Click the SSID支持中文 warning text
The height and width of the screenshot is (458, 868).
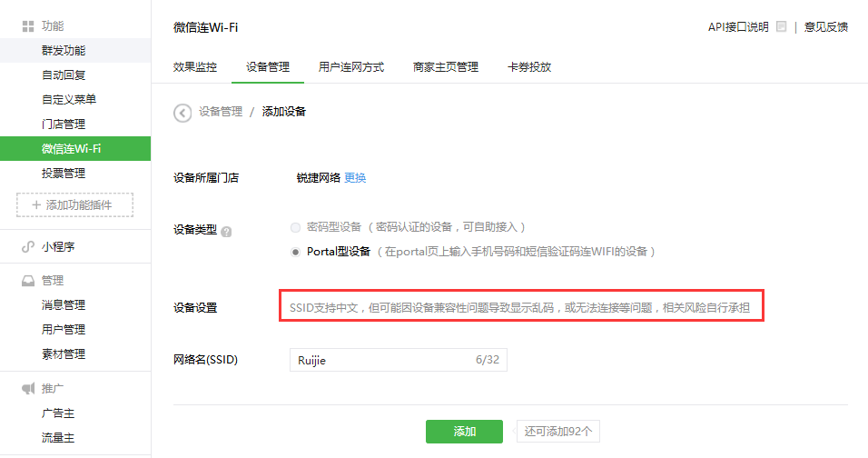click(520, 307)
